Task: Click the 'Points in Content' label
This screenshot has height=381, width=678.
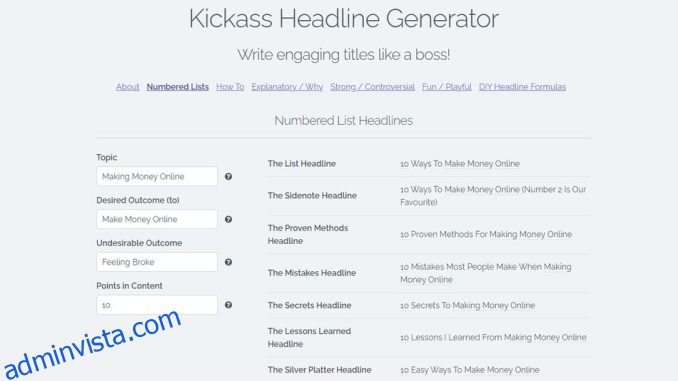Action: point(129,286)
